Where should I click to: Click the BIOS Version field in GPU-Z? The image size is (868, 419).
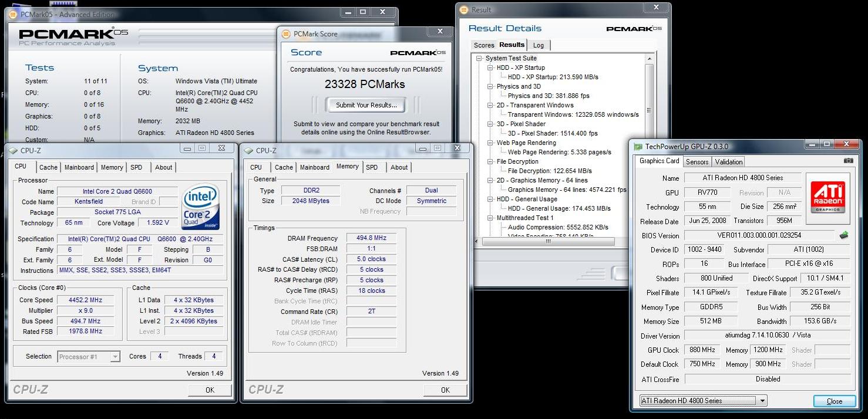point(760,235)
